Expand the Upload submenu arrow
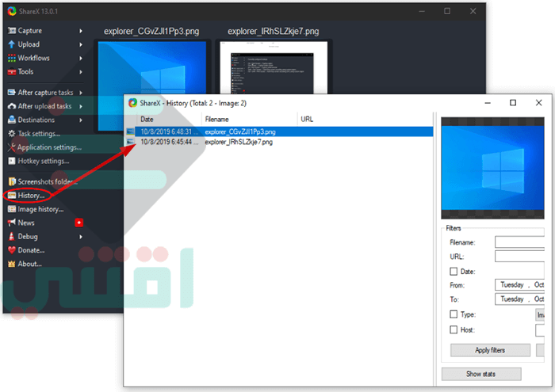Screen dimensions: 555x392 point(81,44)
